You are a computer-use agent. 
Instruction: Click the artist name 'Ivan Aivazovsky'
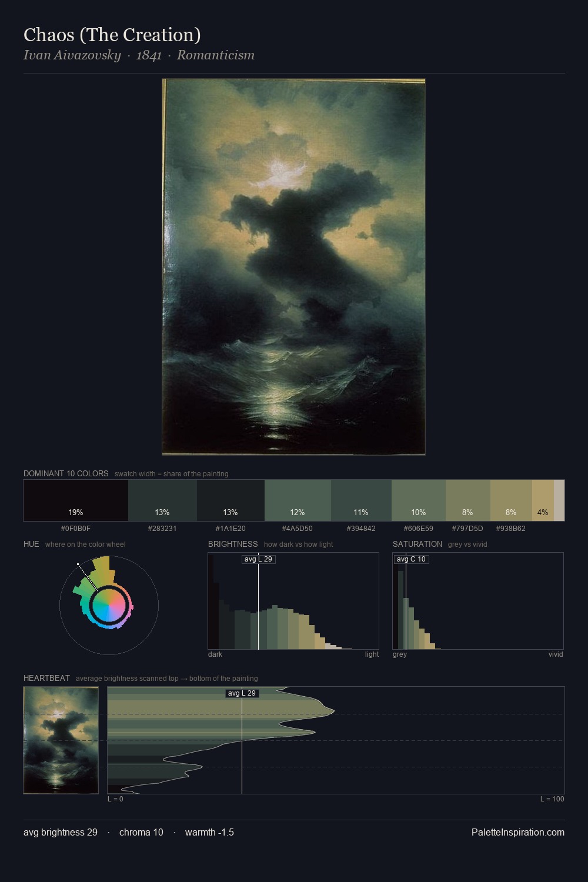point(72,55)
